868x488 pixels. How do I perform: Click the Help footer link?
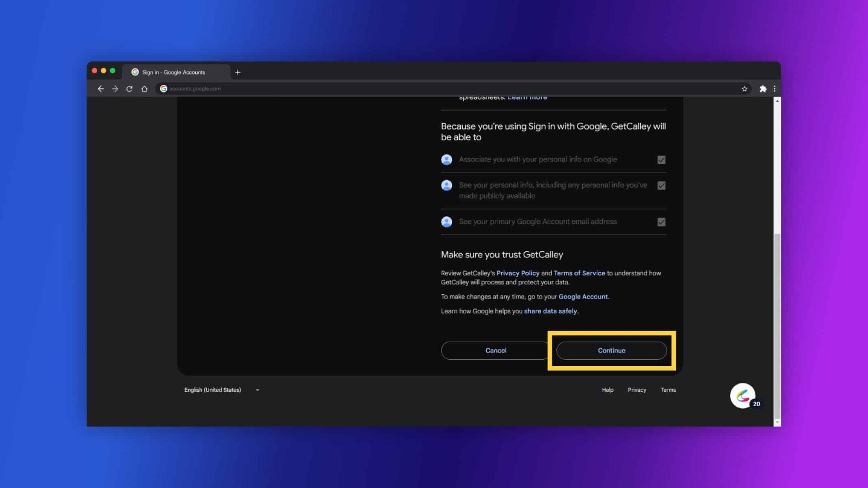[x=608, y=389]
